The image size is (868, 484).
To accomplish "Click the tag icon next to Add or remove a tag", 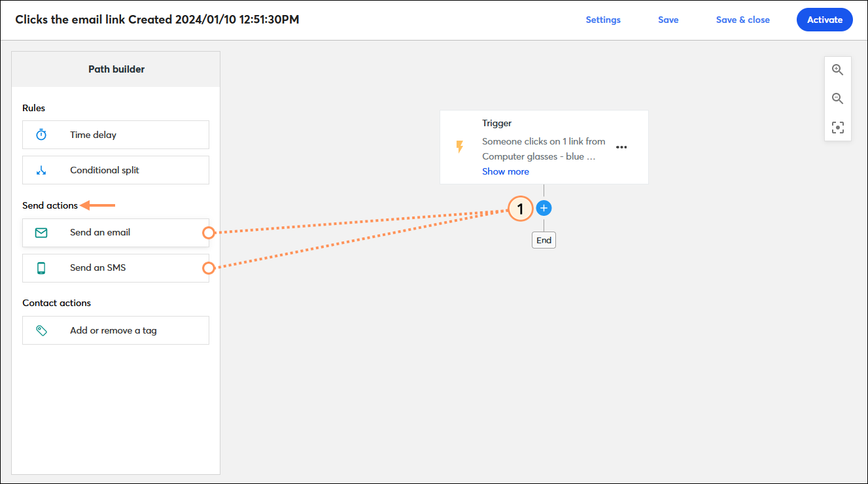I will [x=41, y=330].
